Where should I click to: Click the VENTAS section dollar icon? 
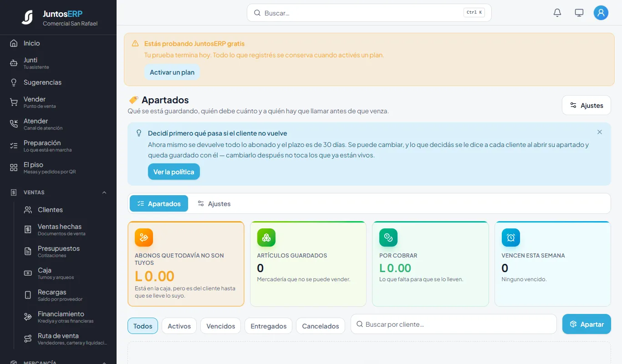click(x=14, y=192)
